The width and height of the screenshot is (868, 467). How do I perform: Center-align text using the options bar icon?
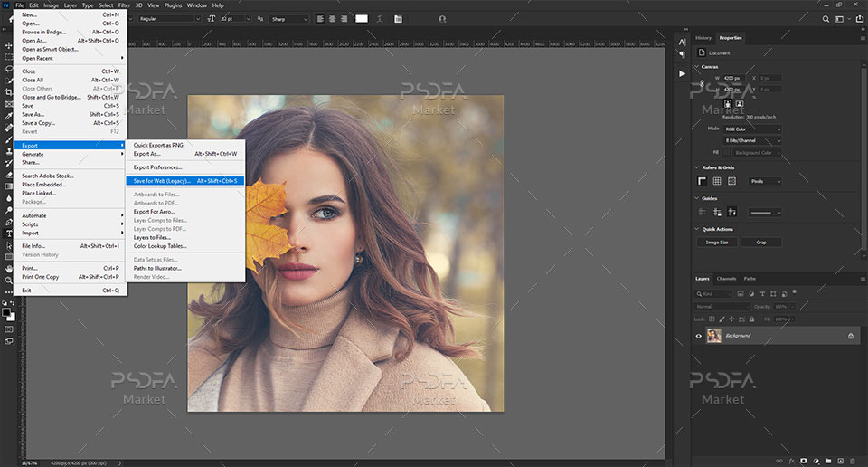click(x=332, y=18)
